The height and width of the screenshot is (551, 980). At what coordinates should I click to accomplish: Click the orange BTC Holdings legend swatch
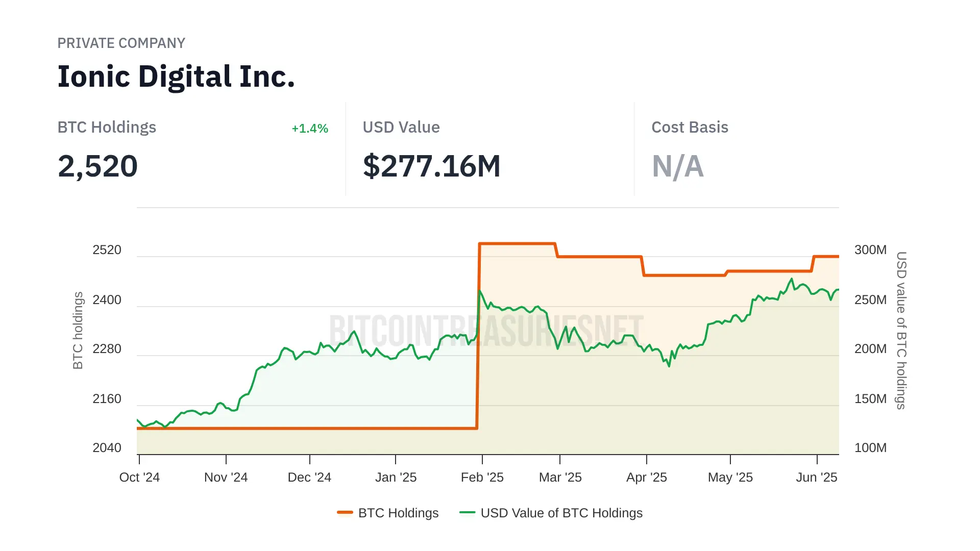(x=345, y=512)
